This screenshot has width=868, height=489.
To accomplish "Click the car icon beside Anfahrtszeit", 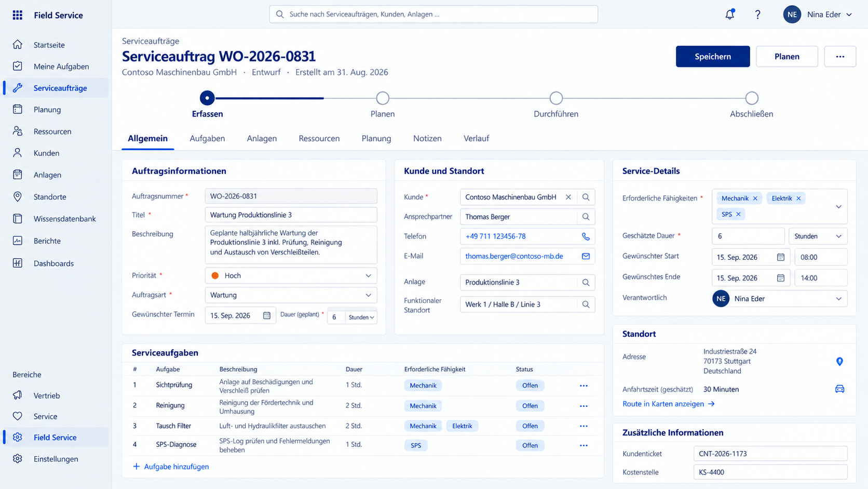I will (x=839, y=389).
